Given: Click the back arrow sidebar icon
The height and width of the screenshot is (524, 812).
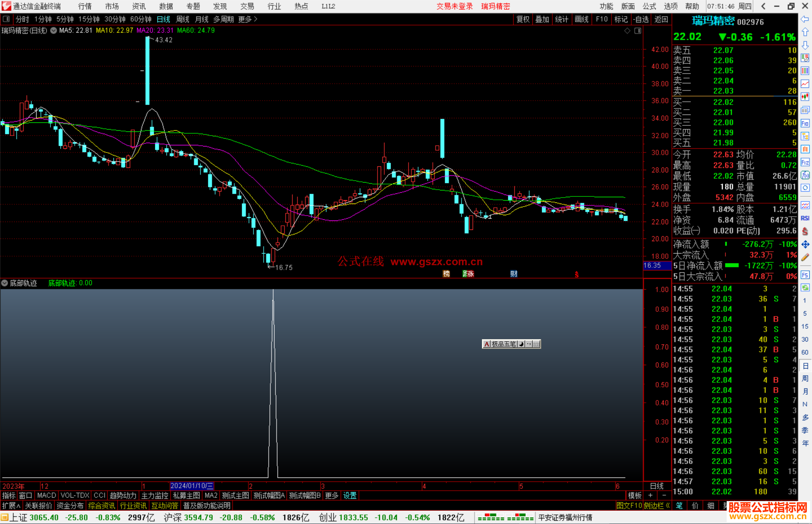Looking at the screenshot, I should (805, 19).
